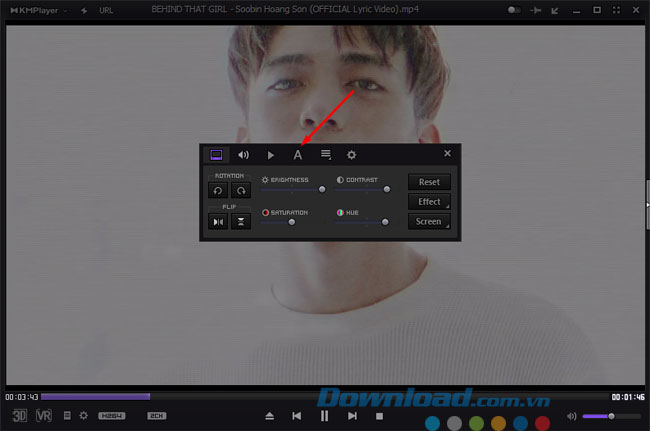Viewport: 650px width, 431px height.
Task: Open the Effect dropdown button
Action: [x=429, y=202]
